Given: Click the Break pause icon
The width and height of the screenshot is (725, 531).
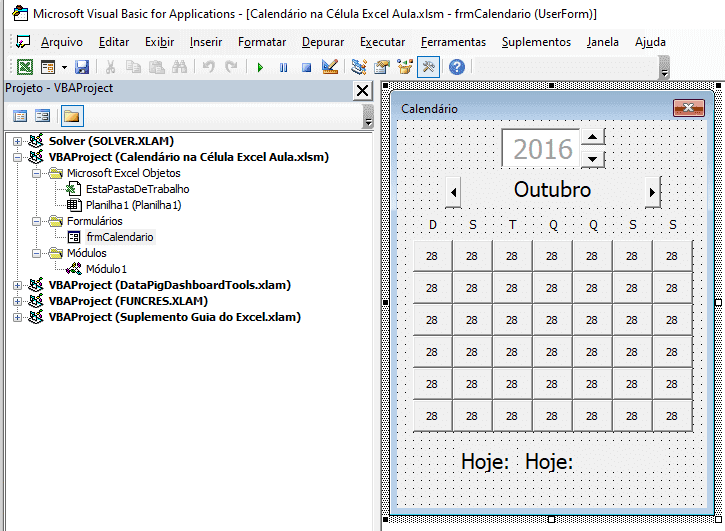Looking at the screenshot, I should pyautogui.click(x=283, y=68).
